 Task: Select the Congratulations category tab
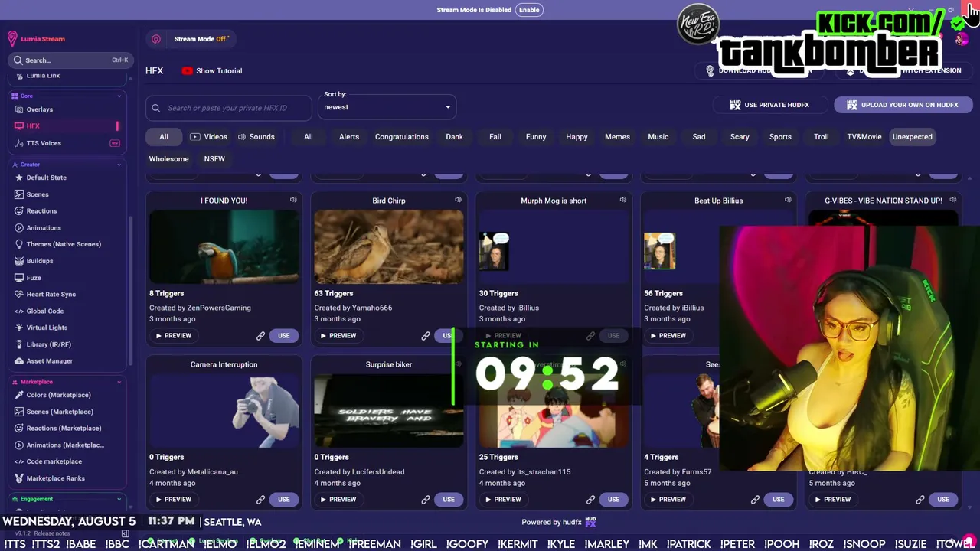pyautogui.click(x=402, y=137)
